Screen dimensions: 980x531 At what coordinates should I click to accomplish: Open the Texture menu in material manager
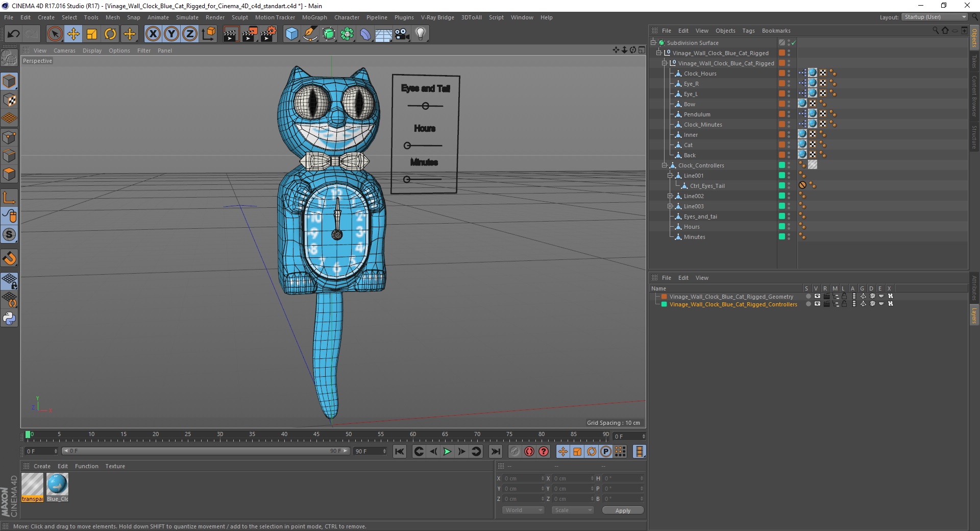coord(115,466)
